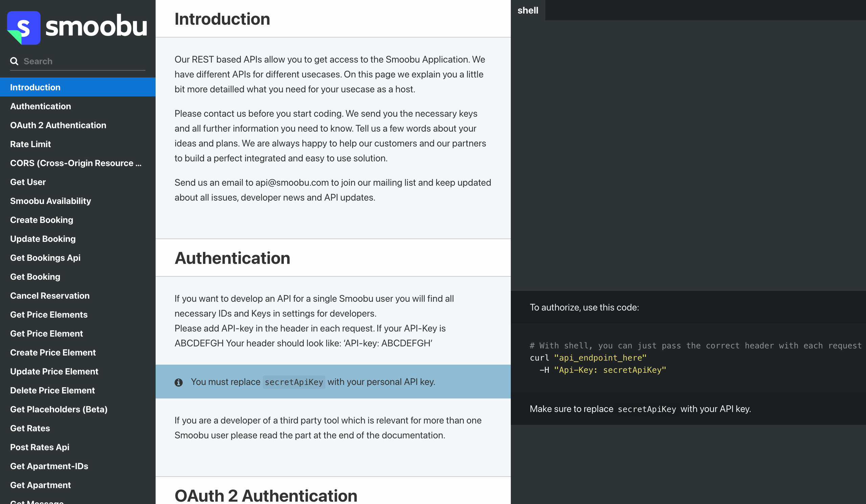This screenshot has width=866, height=504.
Task: Click the info icon in the blue notice
Action: 178,382
